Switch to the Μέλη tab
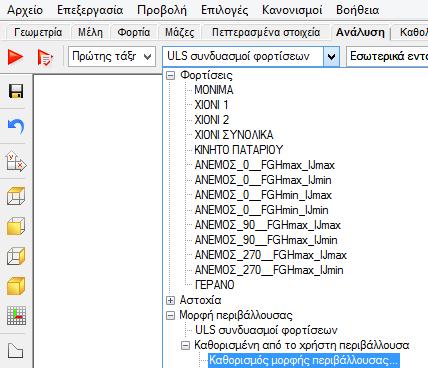 pyautogui.click(x=90, y=32)
